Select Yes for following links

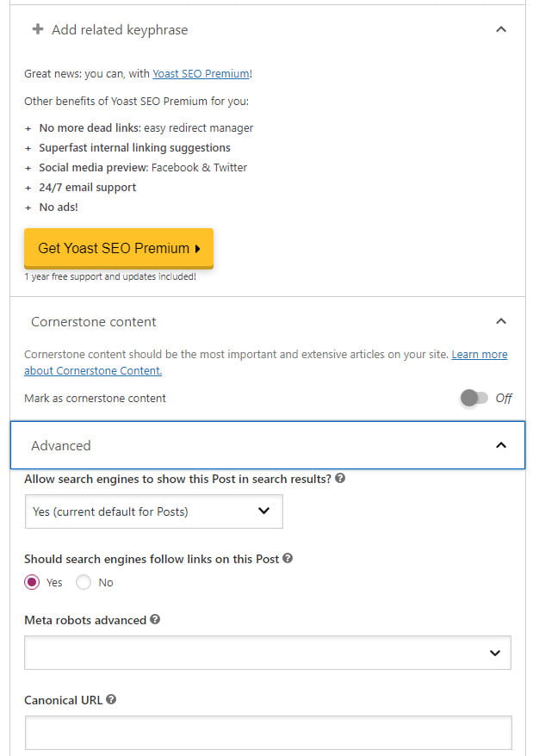click(33, 582)
